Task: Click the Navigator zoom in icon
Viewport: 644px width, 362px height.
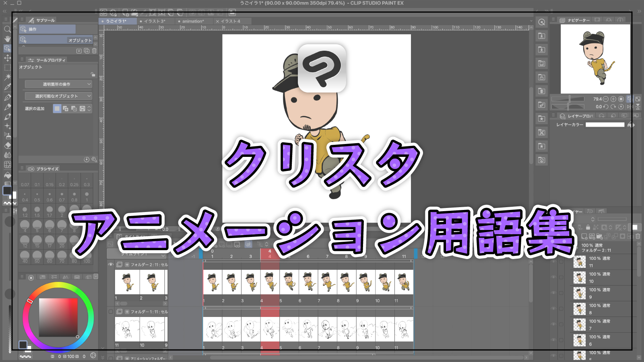Action: 613,99
